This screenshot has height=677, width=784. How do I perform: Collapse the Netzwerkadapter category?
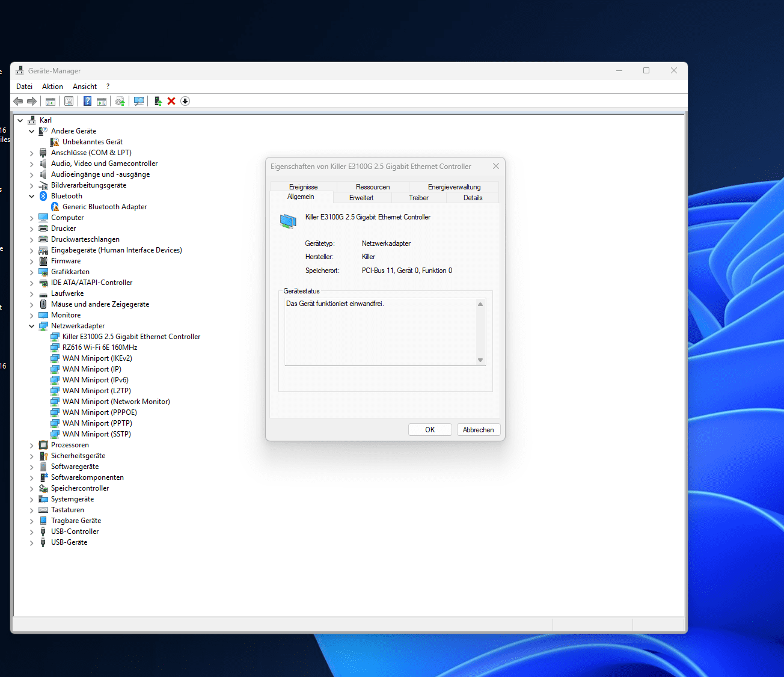32,326
